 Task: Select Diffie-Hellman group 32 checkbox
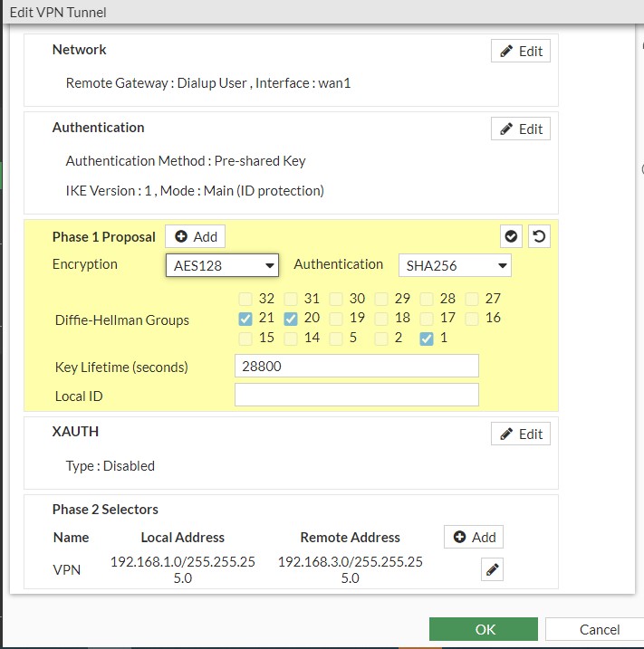[x=245, y=299]
